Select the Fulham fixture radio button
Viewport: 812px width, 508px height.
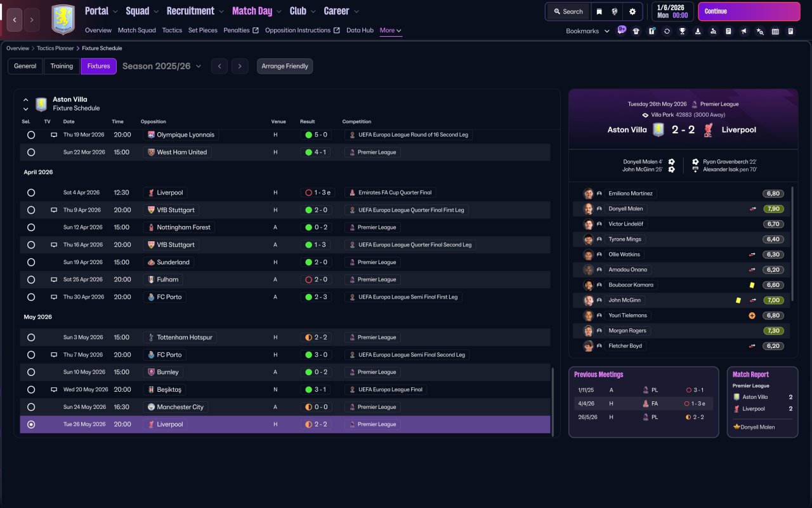[x=31, y=279]
